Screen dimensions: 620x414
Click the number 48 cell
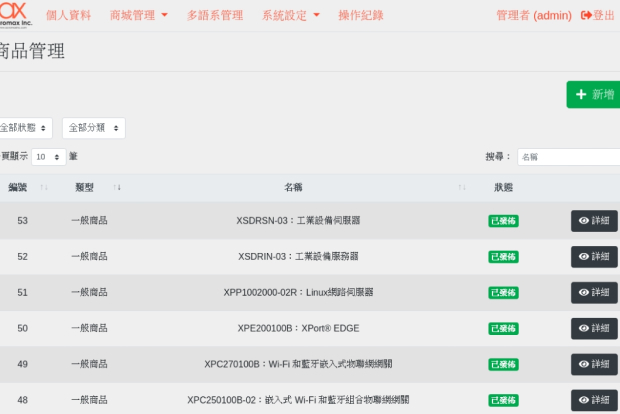pos(23,400)
